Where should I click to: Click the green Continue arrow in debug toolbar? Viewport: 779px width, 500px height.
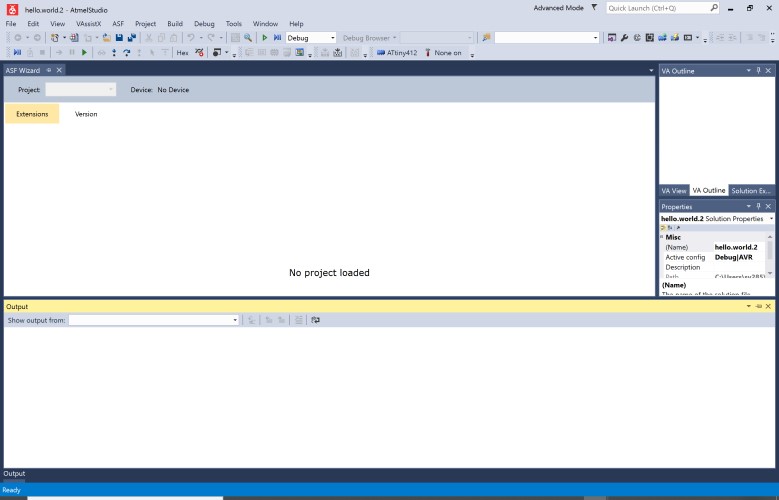[x=84, y=53]
